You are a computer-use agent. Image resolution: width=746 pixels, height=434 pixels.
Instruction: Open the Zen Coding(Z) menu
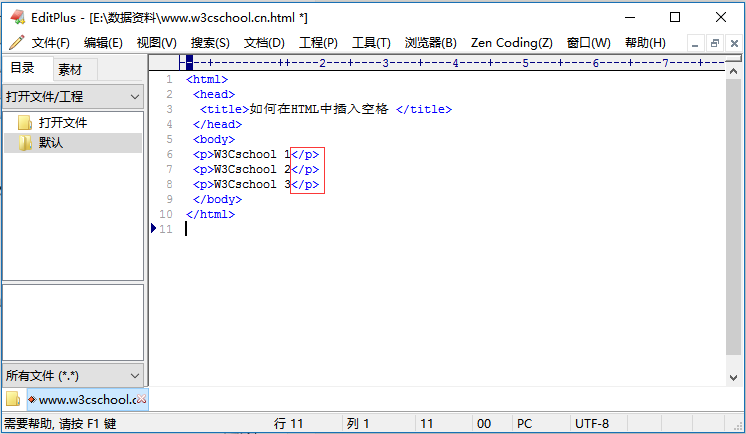click(x=511, y=43)
